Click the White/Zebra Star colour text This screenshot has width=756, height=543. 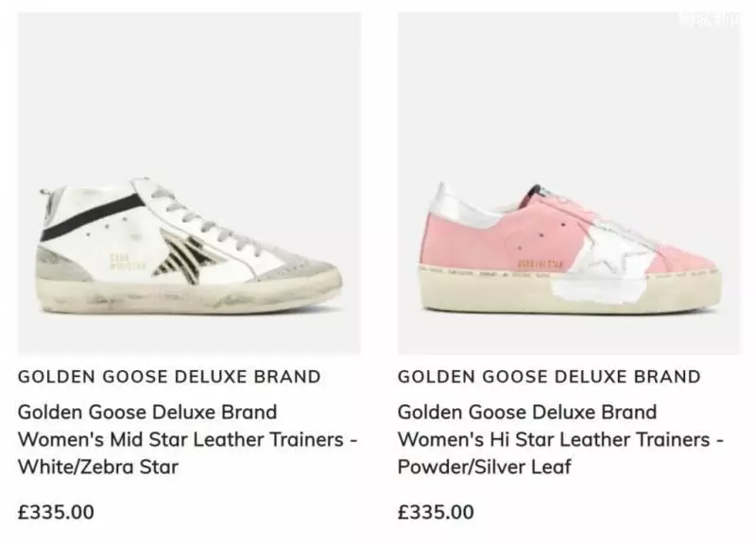tap(98, 467)
